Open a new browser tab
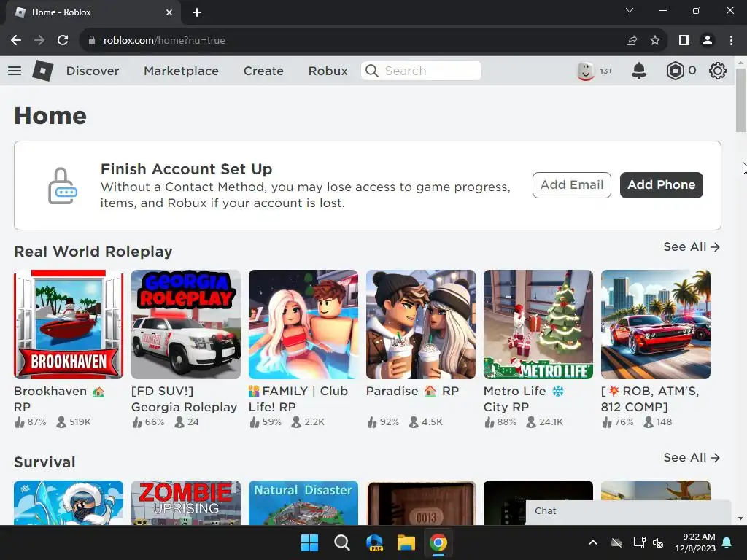The height and width of the screenshot is (560, 747). point(197,12)
